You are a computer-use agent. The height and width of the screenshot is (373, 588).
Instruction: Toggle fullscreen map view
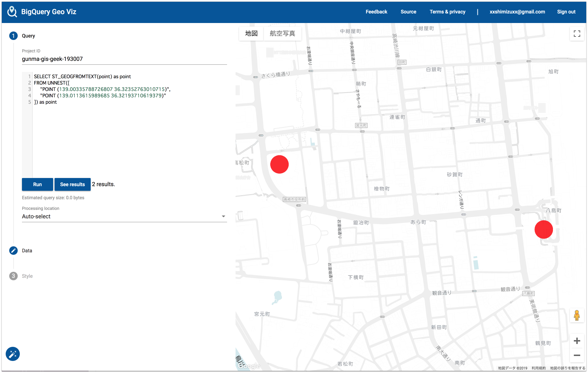click(x=577, y=34)
